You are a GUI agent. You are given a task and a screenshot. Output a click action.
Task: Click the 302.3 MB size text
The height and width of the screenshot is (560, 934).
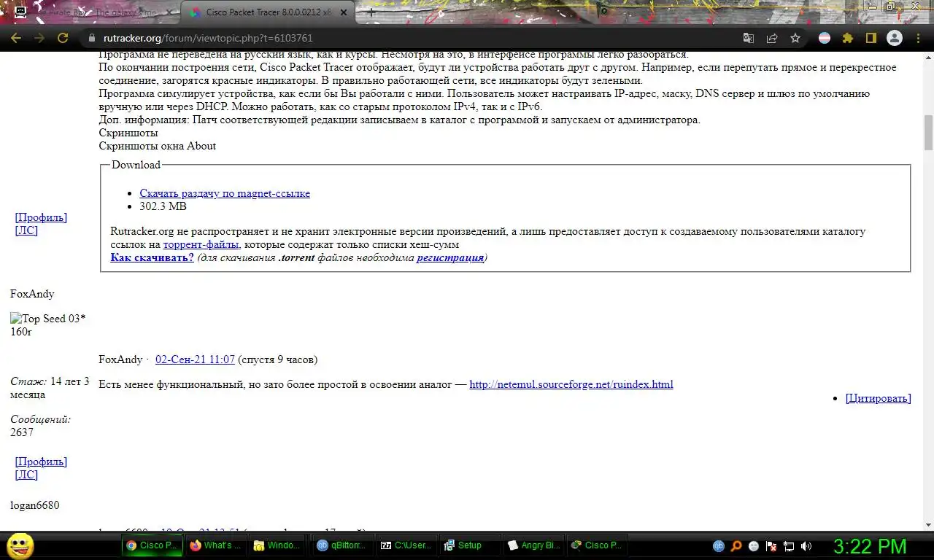pyautogui.click(x=163, y=206)
